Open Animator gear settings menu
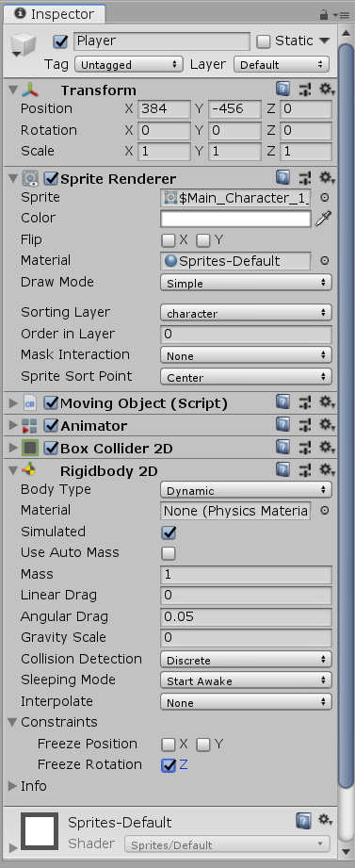This screenshot has height=868, width=355. pyautogui.click(x=328, y=425)
